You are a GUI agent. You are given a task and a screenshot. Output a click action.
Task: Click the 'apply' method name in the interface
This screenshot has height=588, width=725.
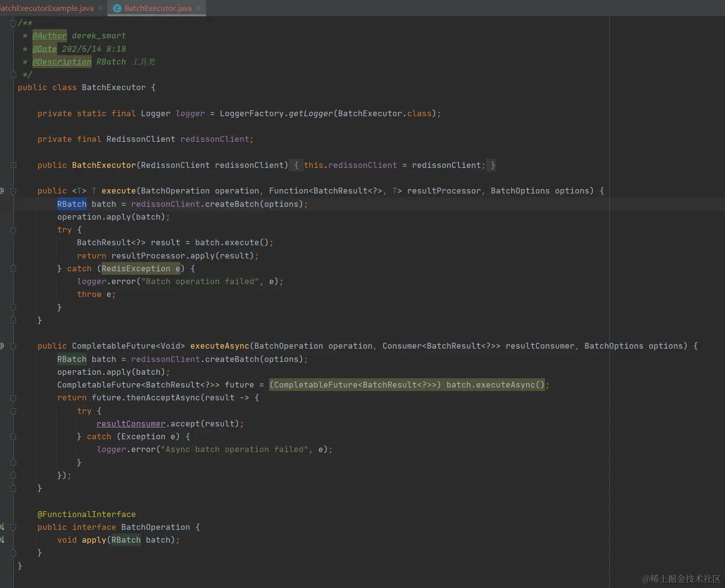(94, 540)
